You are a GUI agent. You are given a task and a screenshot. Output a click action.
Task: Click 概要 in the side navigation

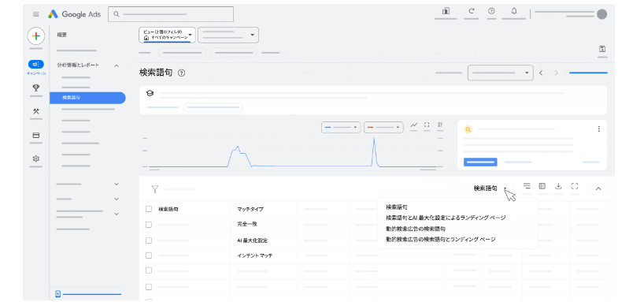61,35
